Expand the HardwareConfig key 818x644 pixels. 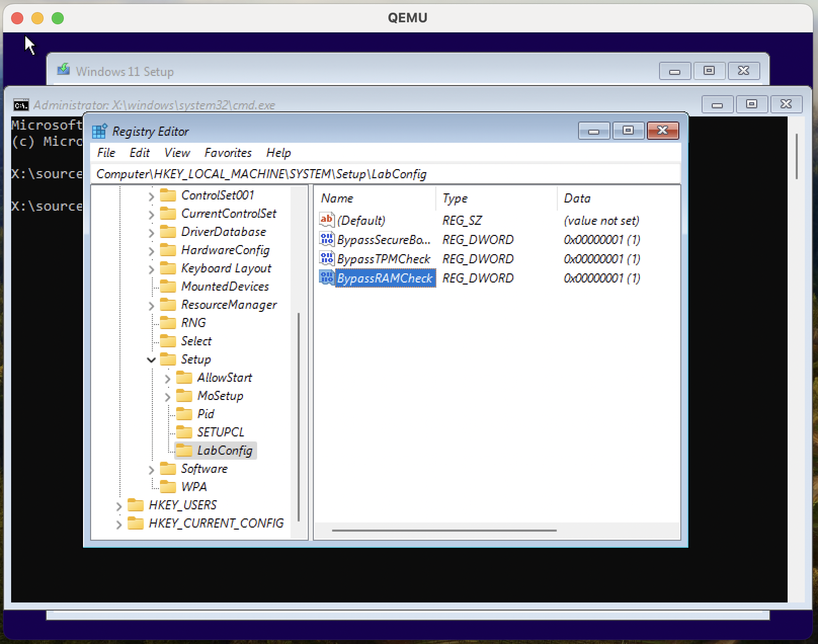(151, 251)
